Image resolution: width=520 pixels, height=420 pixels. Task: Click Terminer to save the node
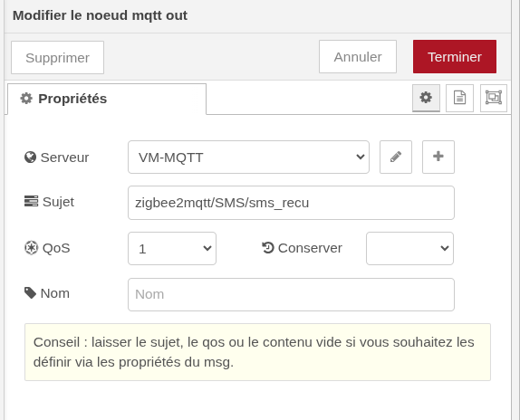(x=455, y=57)
